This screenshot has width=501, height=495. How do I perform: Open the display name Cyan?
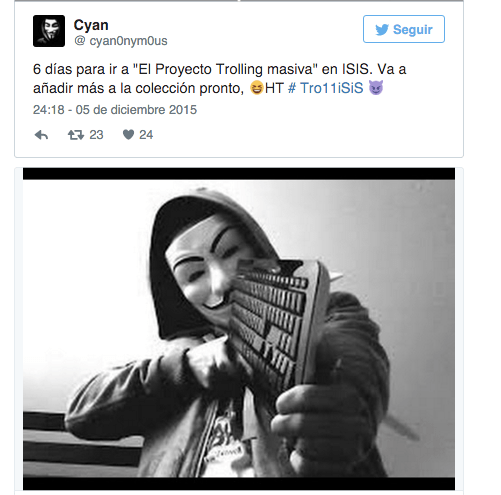click(x=91, y=26)
